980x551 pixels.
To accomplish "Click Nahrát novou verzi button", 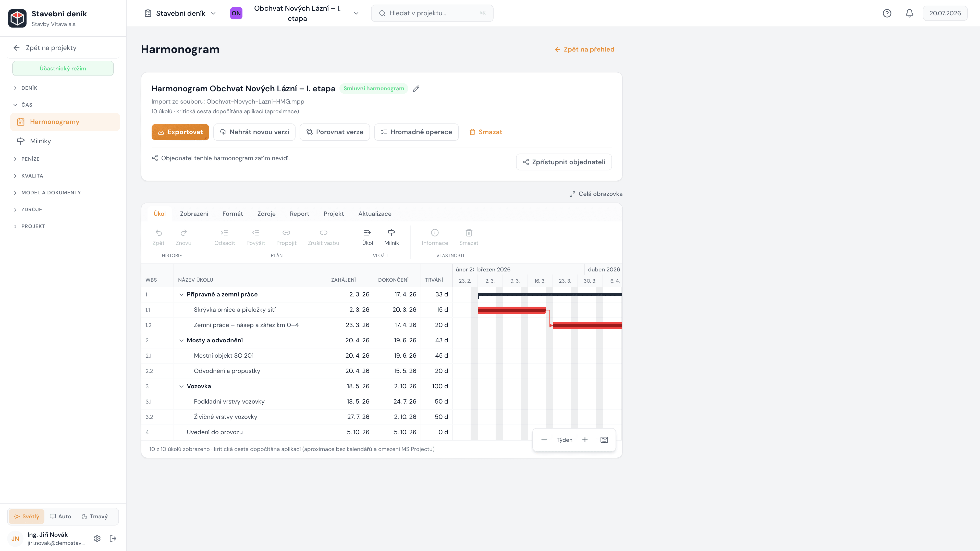I will pyautogui.click(x=254, y=132).
